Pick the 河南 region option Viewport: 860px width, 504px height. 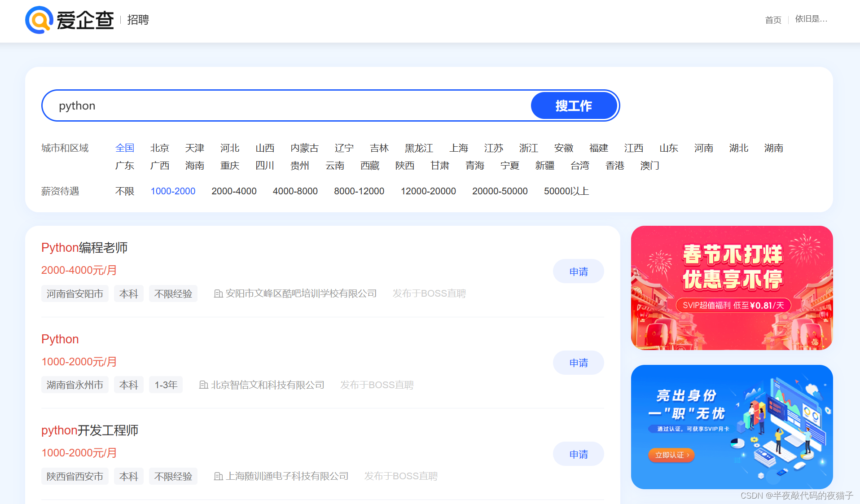click(x=704, y=148)
